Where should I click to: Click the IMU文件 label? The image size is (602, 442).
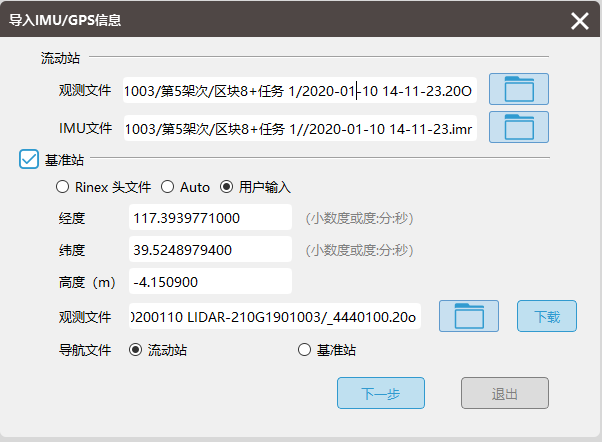point(85,128)
